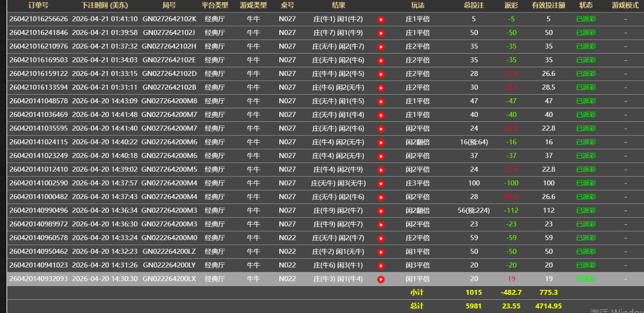Click 已派彩 status for order 260421016169503
Viewport: 644px width, 313px height.
tap(586, 60)
